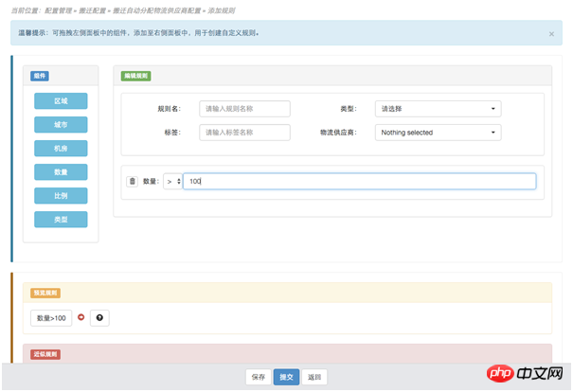This screenshot has width=573, height=392.
Task: Go back using the 返回 button
Action: tap(315, 377)
